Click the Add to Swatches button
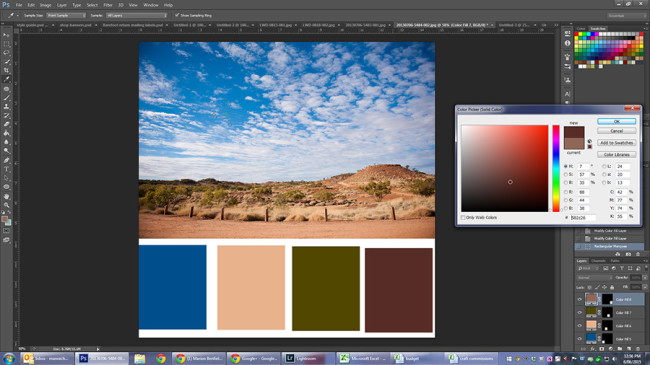Image resolution: width=650 pixels, height=365 pixels. [x=616, y=142]
